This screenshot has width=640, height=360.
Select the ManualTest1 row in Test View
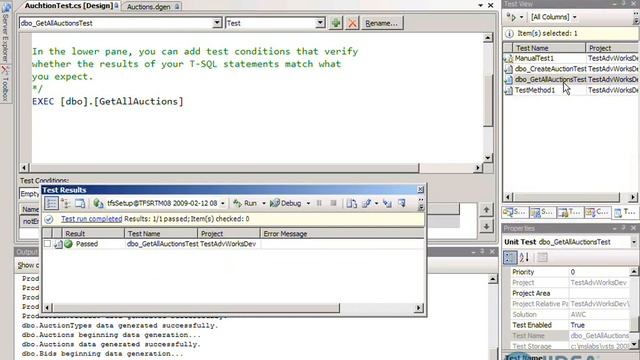571,58
